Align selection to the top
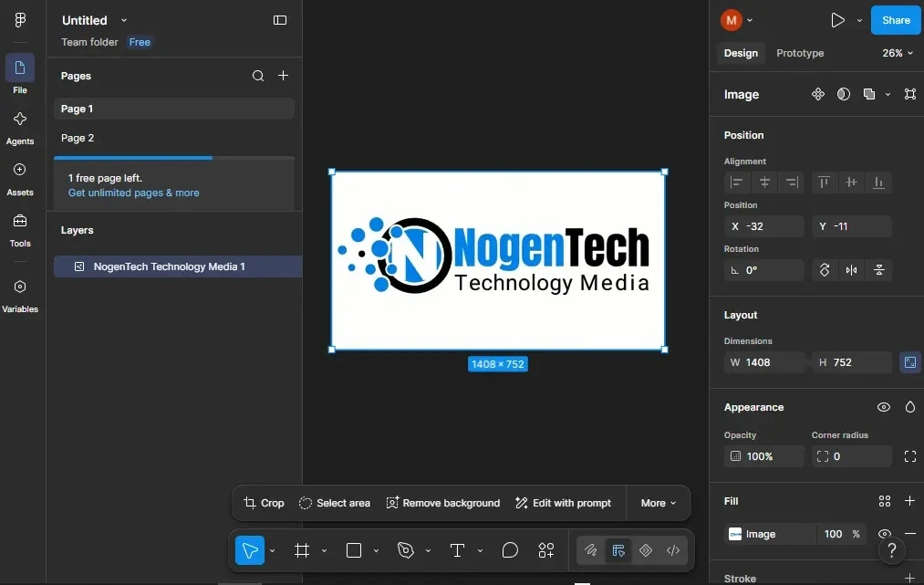Image resolution: width=924 pixels, height=585 pixels. (x=825, y=183)
